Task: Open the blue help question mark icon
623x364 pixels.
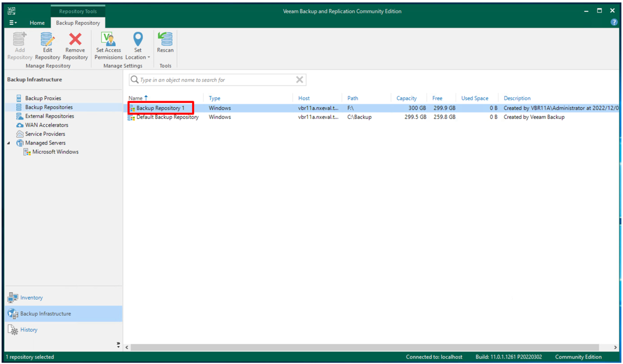Action: pyautogui.click(x=614, y=22)
